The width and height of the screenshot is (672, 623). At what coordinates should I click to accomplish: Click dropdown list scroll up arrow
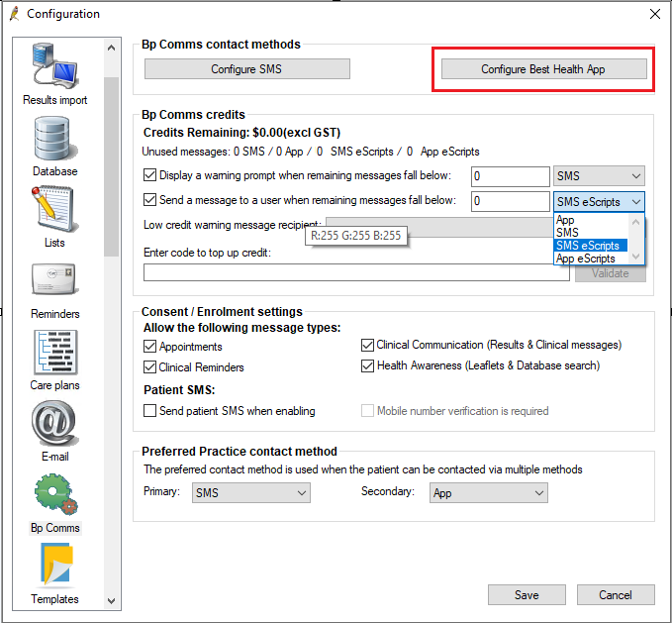636,222
